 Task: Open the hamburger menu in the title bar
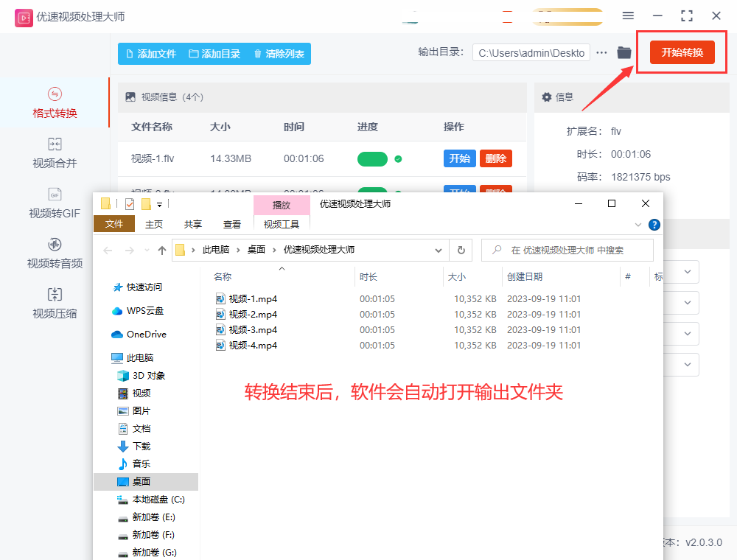(628, 16)
